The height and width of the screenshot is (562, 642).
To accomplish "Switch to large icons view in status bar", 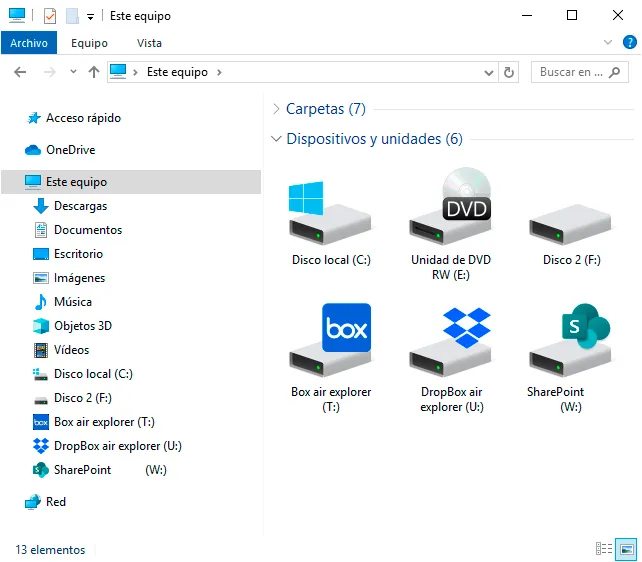I will pos(626,549).
